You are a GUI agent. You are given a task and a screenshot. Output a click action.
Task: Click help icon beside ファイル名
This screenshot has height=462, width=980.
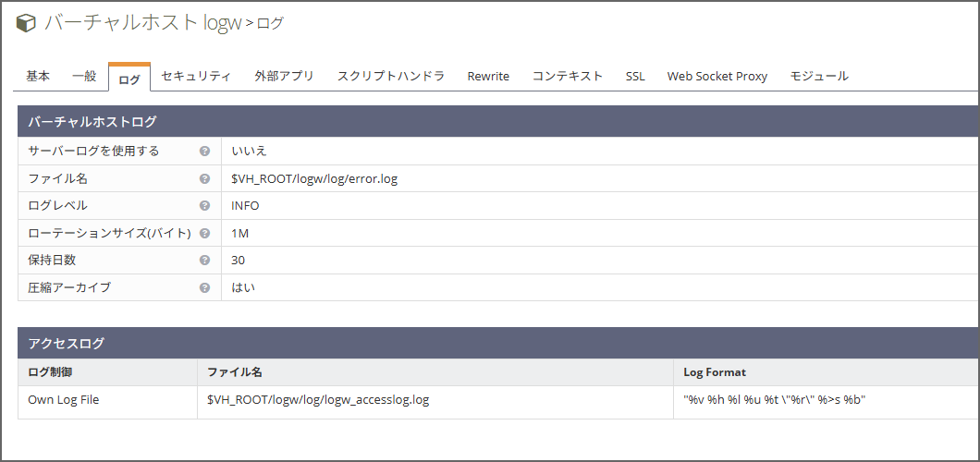click(204, 178)
